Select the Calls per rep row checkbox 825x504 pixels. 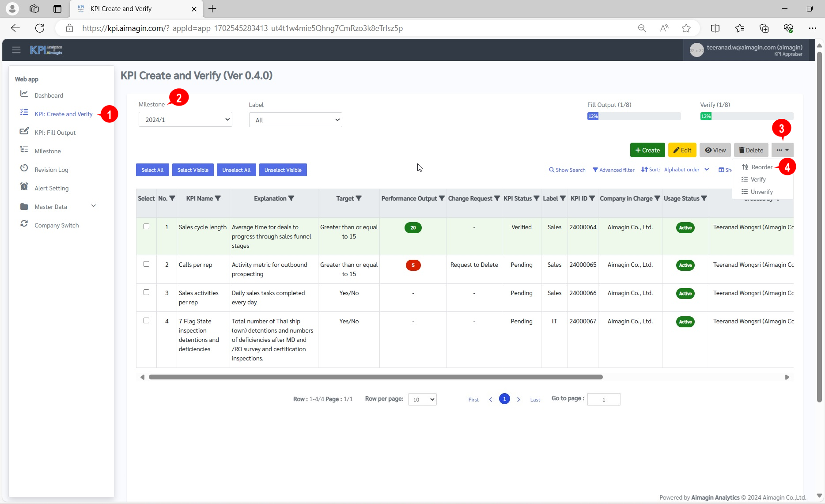(x=146, y=264)
